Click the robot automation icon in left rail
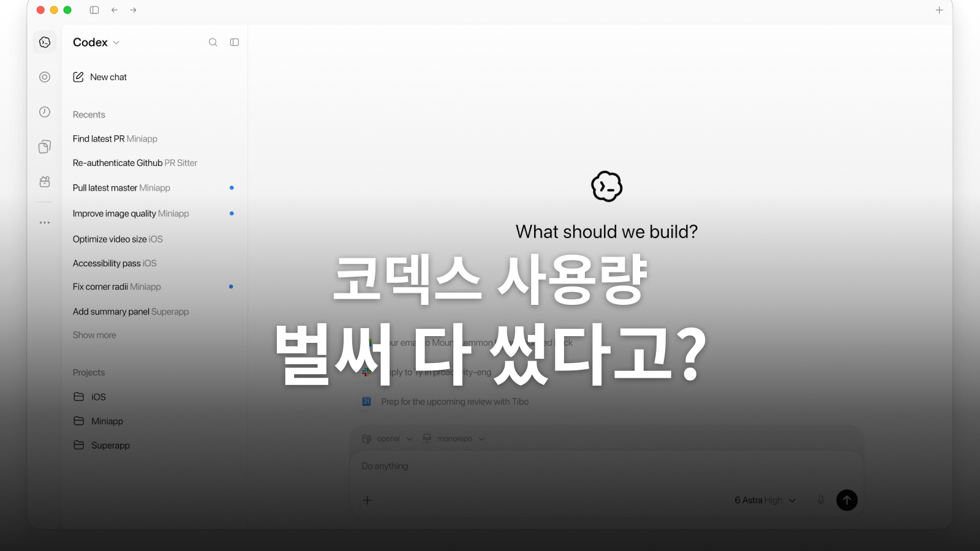This screenshot has width=980, height=551. pyautogui.click(x=45, y=182)
